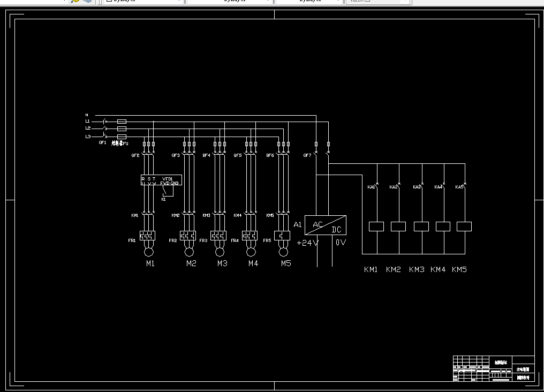Click the VFD1 inverter label

[167, 179]
